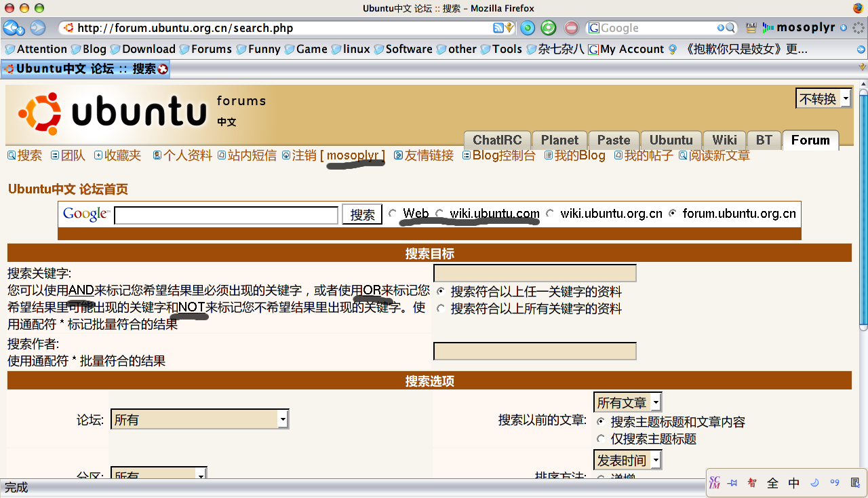Viewport: 868px width, 498px height.
Task: Open the SCIM menu list icon
Action: [856, 482]
